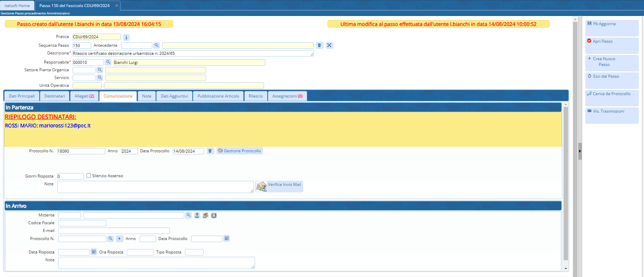The width and height of the screenshot is (644, 277).
Task: Click Verifica Invio Mail button
Action: click(279, 187)
